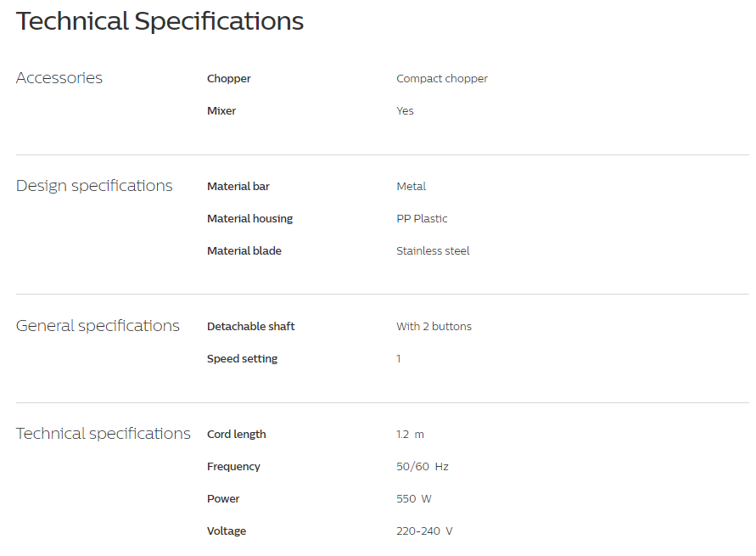The height and width of the screenshot is (556, 756).
Task: Click the Speed setting label
Action: tap(242, 359)
